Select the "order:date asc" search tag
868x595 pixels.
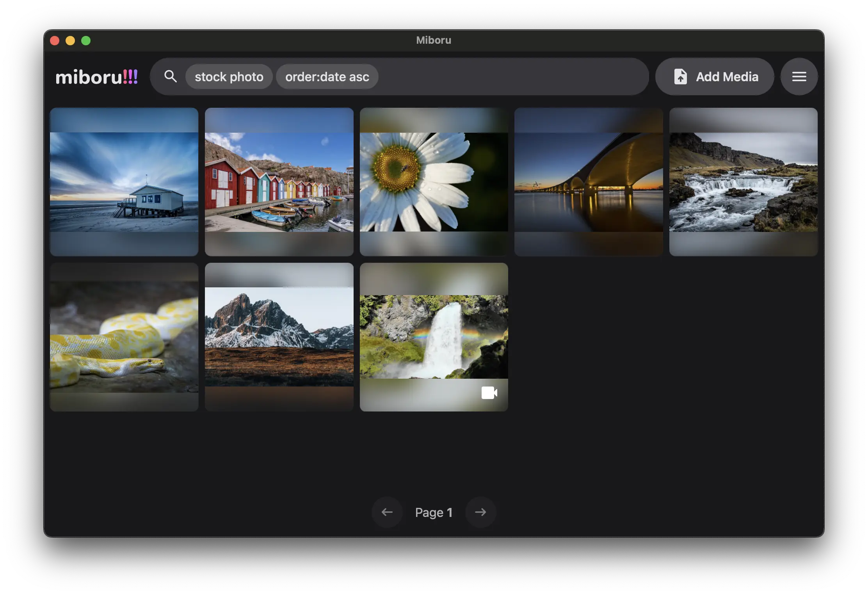coord(327,77)
